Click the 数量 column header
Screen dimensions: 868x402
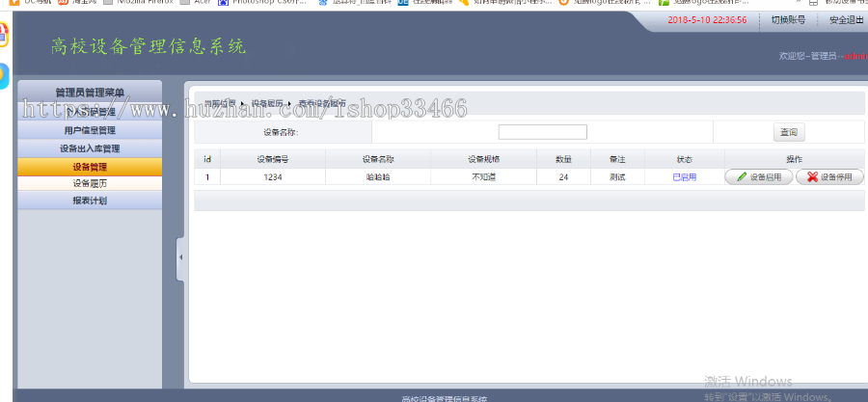tap(563, 159)
